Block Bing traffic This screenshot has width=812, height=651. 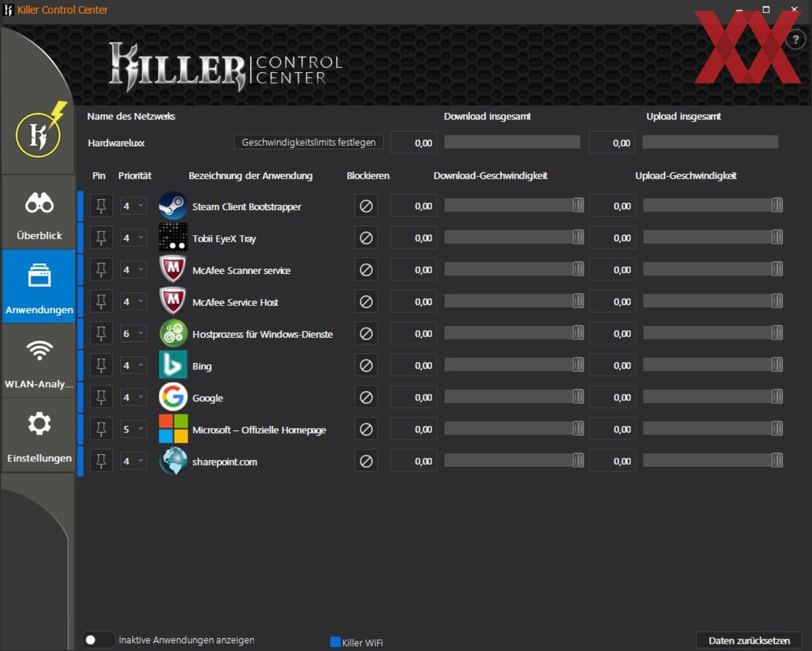[x=366, y=365]
